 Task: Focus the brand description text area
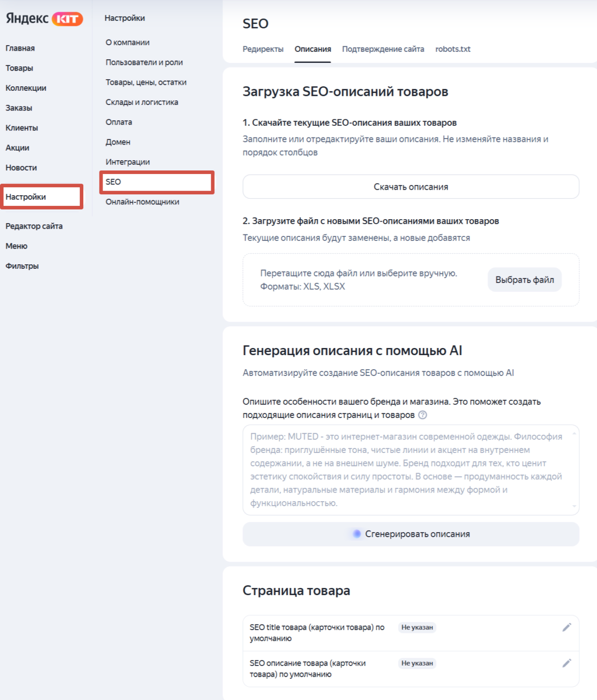tap(410, 470)
